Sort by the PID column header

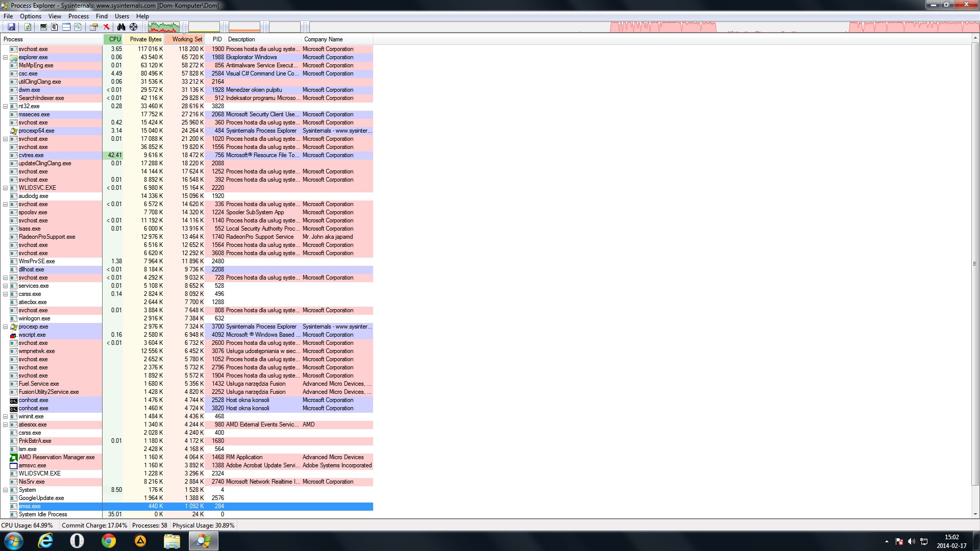[x=215, y=39]
